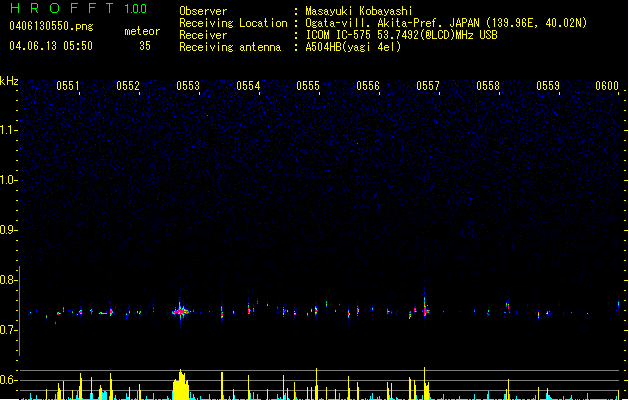This screenshot has height=400, width=629.
Task: Click the 0556 time marker
Action: pyautogui.click(x=368, y=86)
